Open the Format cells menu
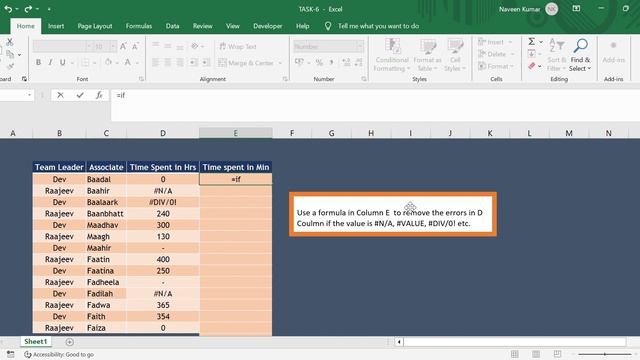Screen dimensions: 640x360 coord(496,66)
